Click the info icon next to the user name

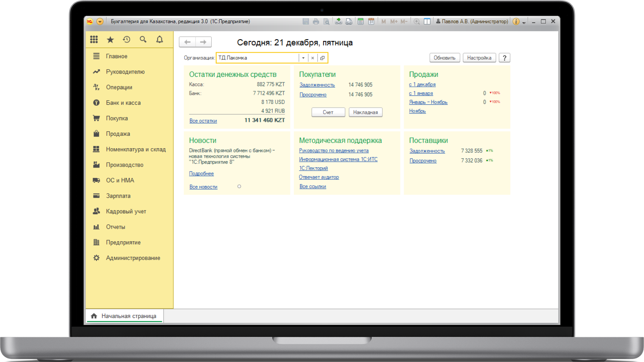tap(516, 22)
